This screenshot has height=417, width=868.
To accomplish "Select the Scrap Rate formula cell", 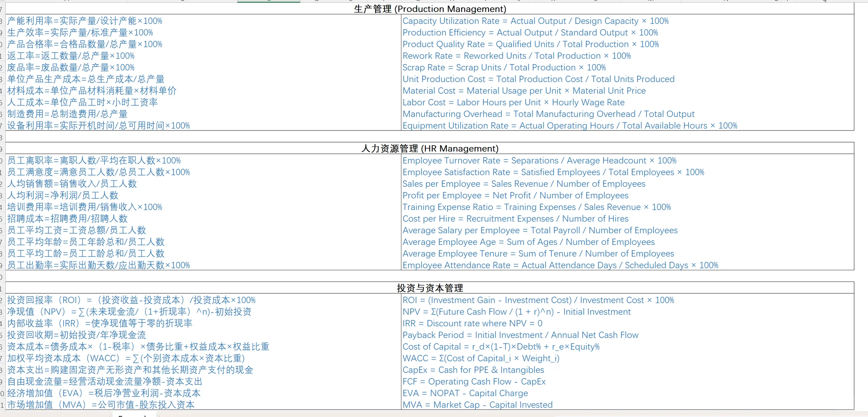I will click(x=504, y=68).
